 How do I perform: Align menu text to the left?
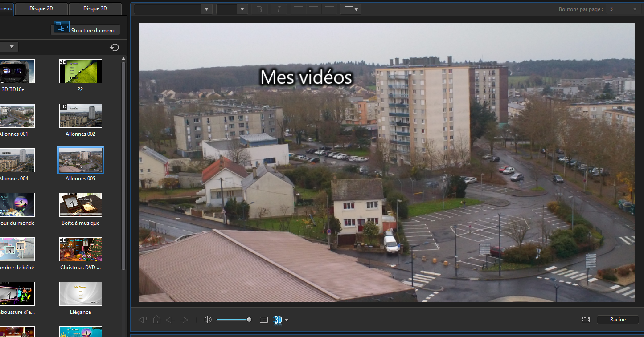coord(298,9)
